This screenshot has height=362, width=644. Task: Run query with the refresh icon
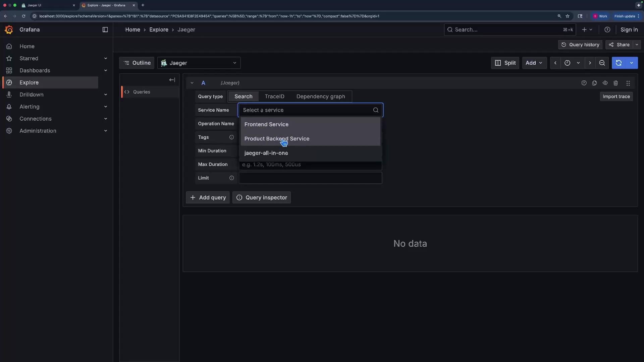click(619, 63)
